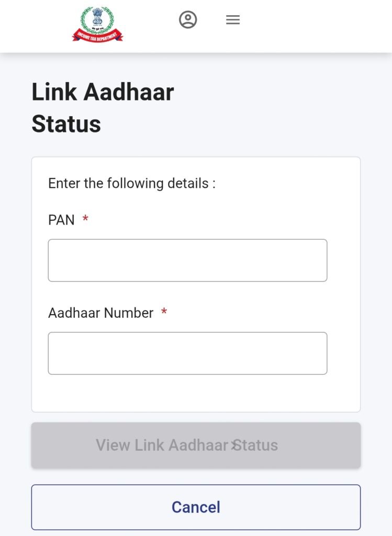
Task: Click the Aadhaar Number label
Action: (x=100, y=312)
